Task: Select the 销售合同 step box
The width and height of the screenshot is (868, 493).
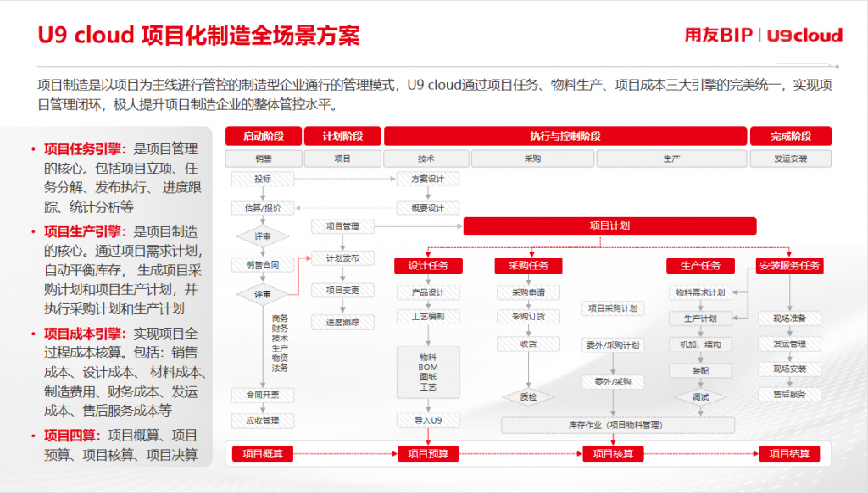Action: coord(263,264)
